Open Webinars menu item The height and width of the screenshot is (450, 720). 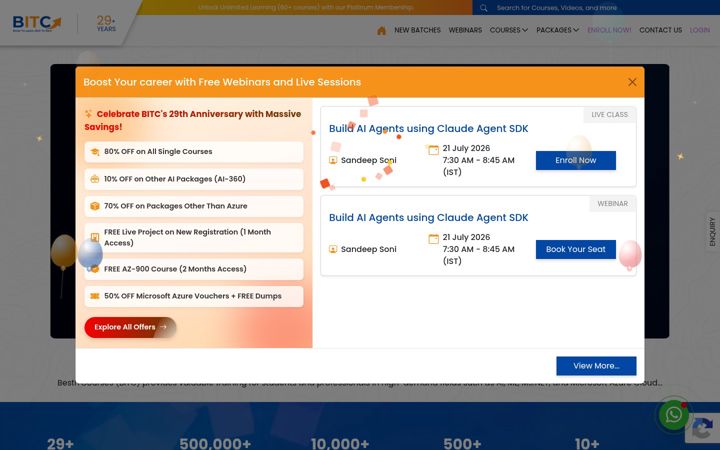(465, 30)
